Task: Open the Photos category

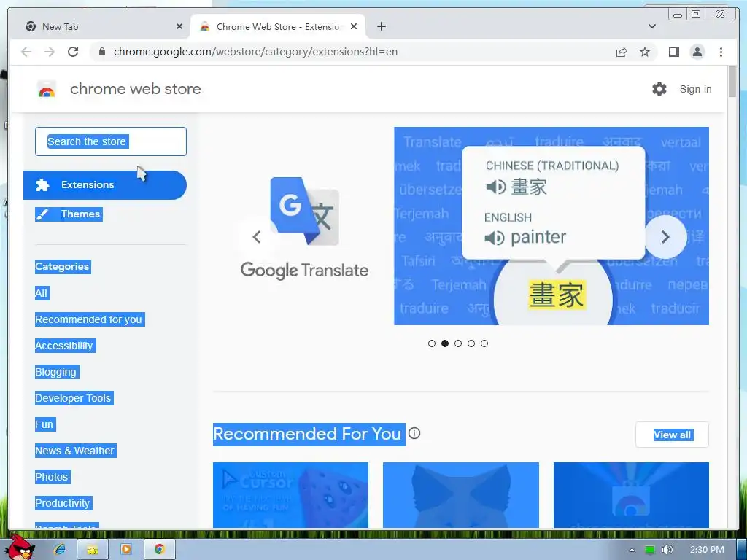Action: point(53,476)
